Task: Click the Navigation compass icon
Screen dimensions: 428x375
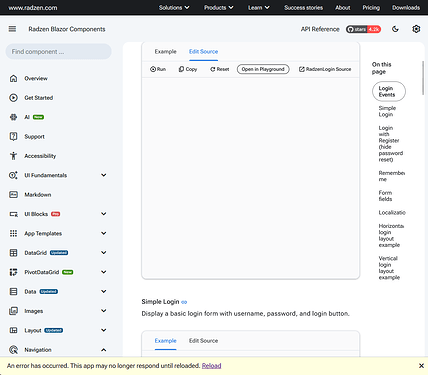Action: [x=13, y=350]
